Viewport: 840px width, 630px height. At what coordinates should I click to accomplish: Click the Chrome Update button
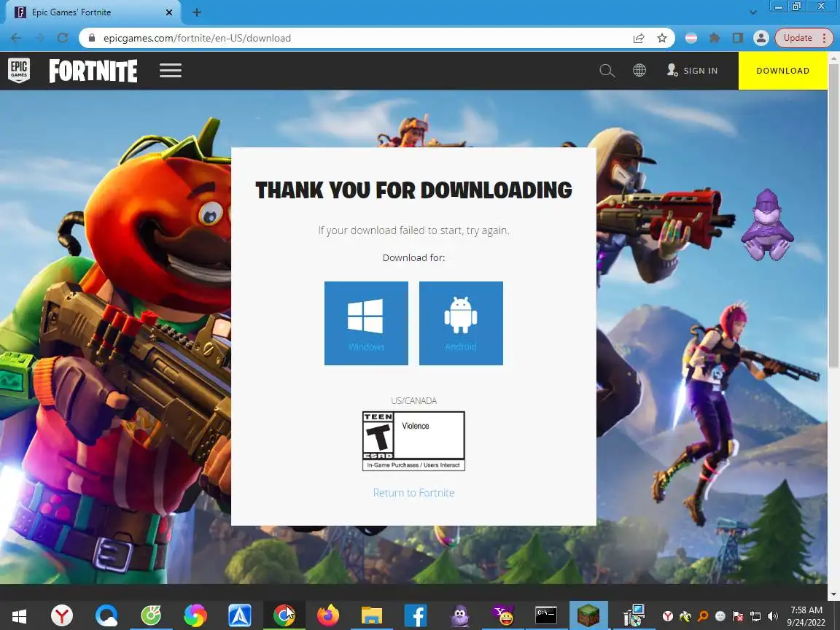point(804,38)
